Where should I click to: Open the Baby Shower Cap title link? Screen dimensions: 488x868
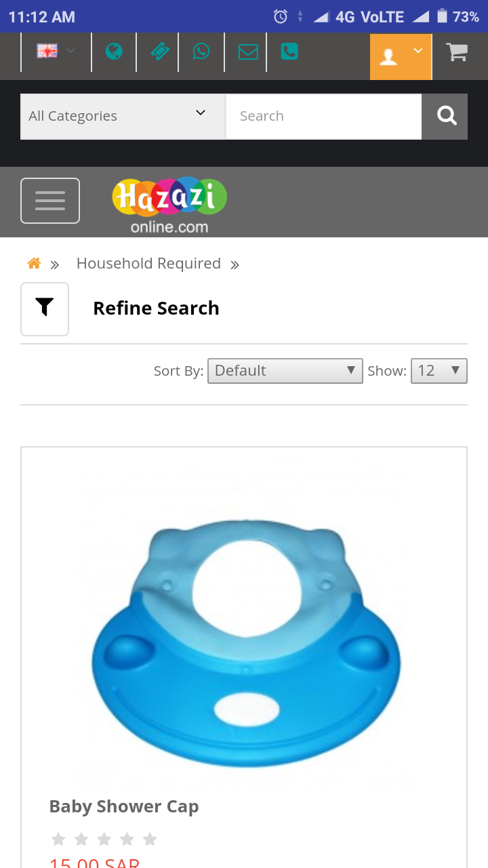coord(124,806)
